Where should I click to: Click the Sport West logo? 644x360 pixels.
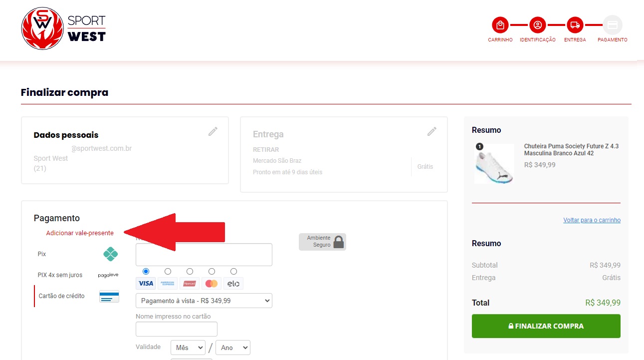pyautogui.click(x=63, y=28)
